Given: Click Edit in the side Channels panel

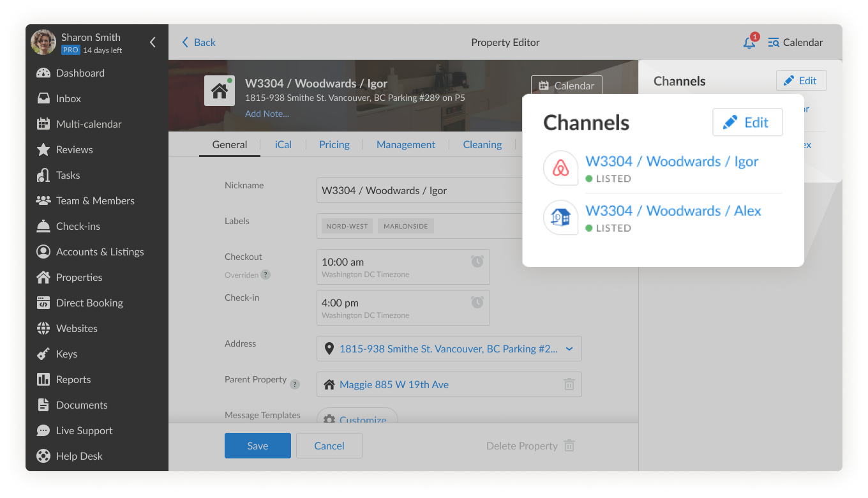Looking at the screenshot, I should coord(802,80).
